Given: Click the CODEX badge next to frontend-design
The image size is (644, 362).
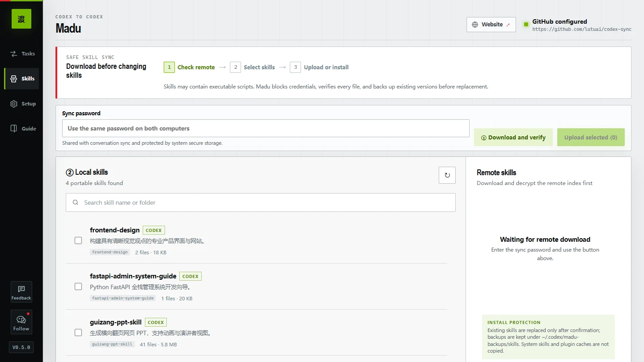Looking at the screenshot, I should pyautogui.click(x=154, y=231).
